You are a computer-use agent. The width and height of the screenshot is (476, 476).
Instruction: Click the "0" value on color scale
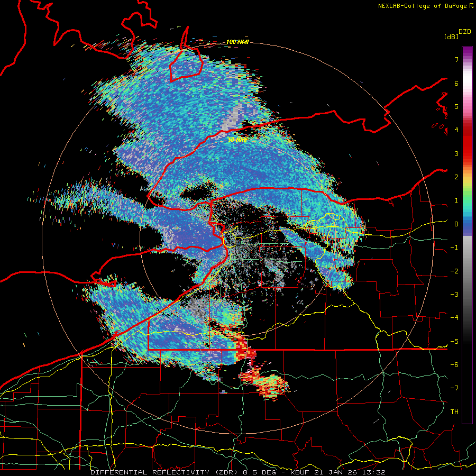tap(456, 224)
